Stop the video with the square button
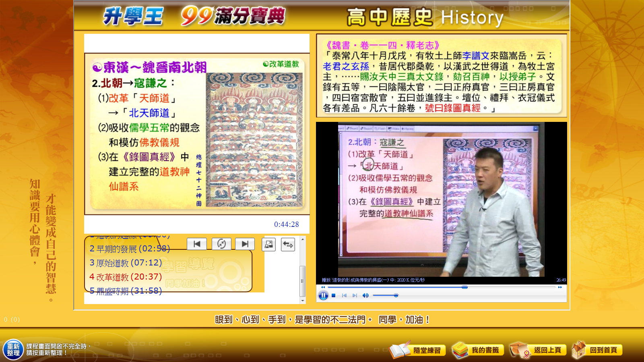The width and height of the screenshot is (644, 362). [x=334, y=296]
